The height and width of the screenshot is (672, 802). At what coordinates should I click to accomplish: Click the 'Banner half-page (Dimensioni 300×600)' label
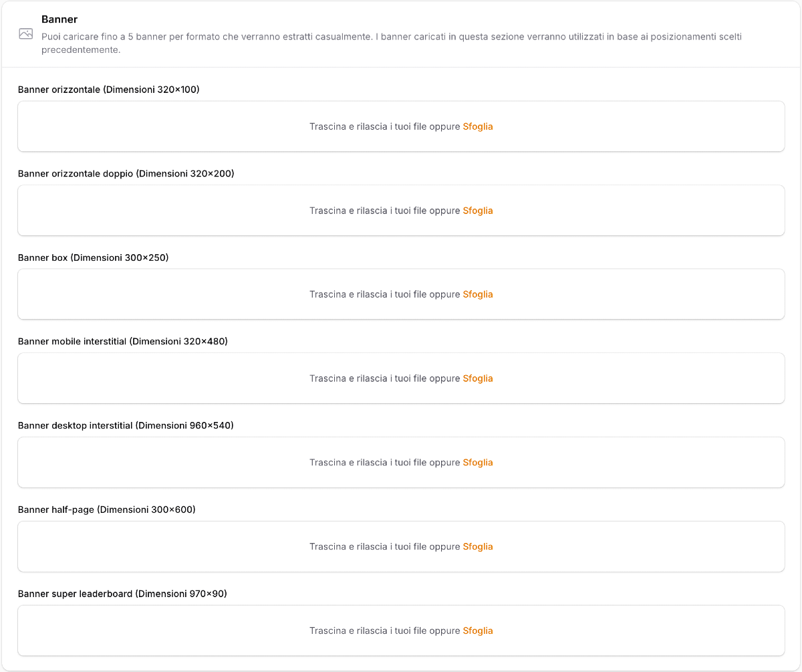pos(106,510)
